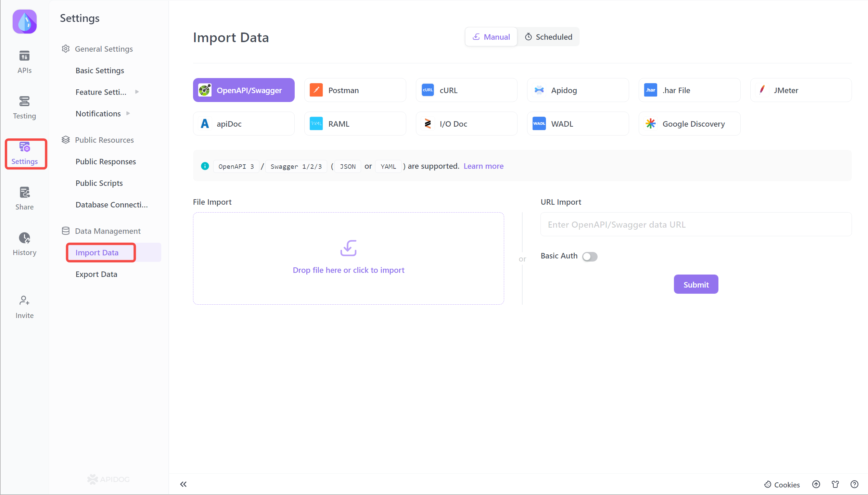The height and width of the screenshot is (495, 868).
Task: Open help question-mark icon
Action: 854,484
